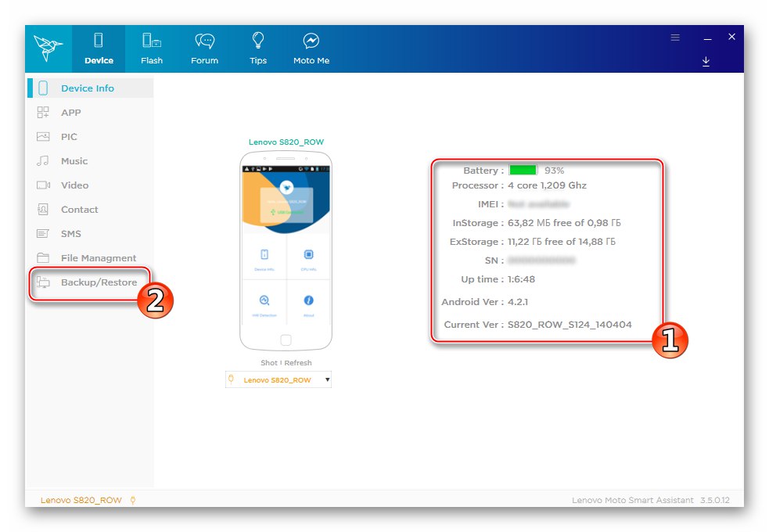Click the Device Info phone icon

click(x=45, y=88)
